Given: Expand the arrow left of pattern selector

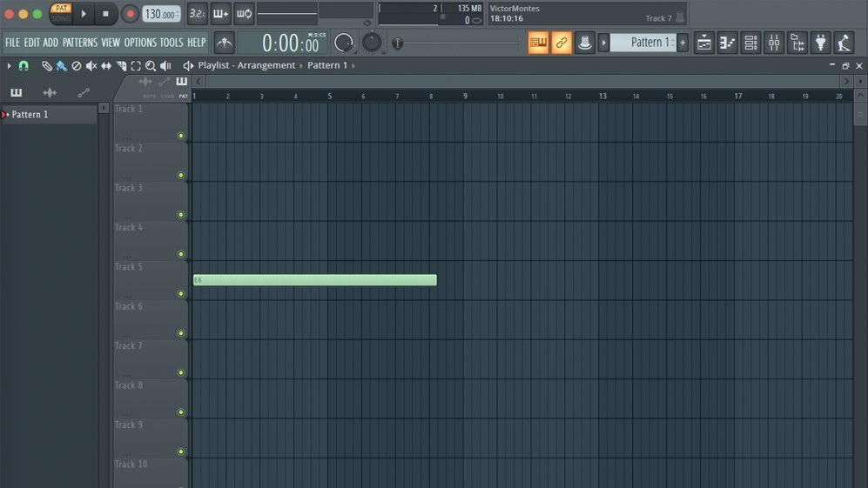Looking at the screenshot, I should [604, 43].
